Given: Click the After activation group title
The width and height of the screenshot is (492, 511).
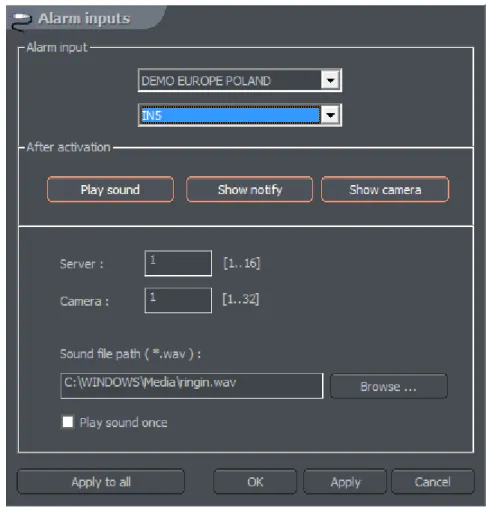Looking at the screenshot, I should tap(68, 147).
